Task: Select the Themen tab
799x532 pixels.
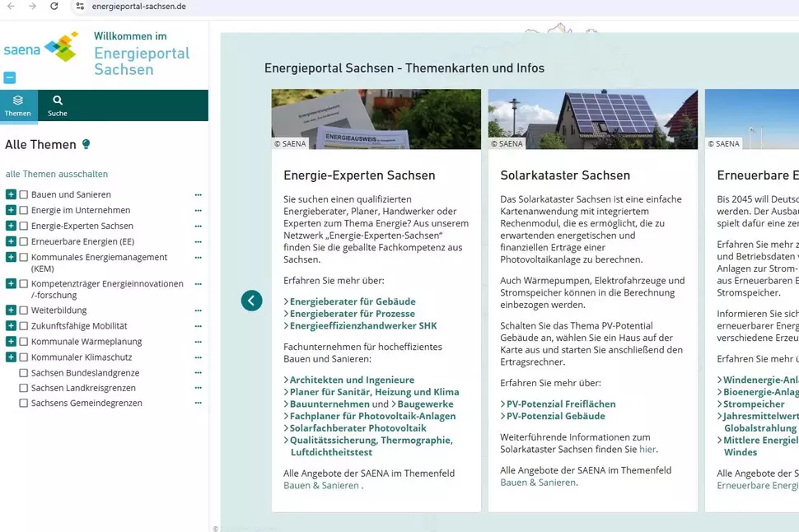Action: (18, 106)
